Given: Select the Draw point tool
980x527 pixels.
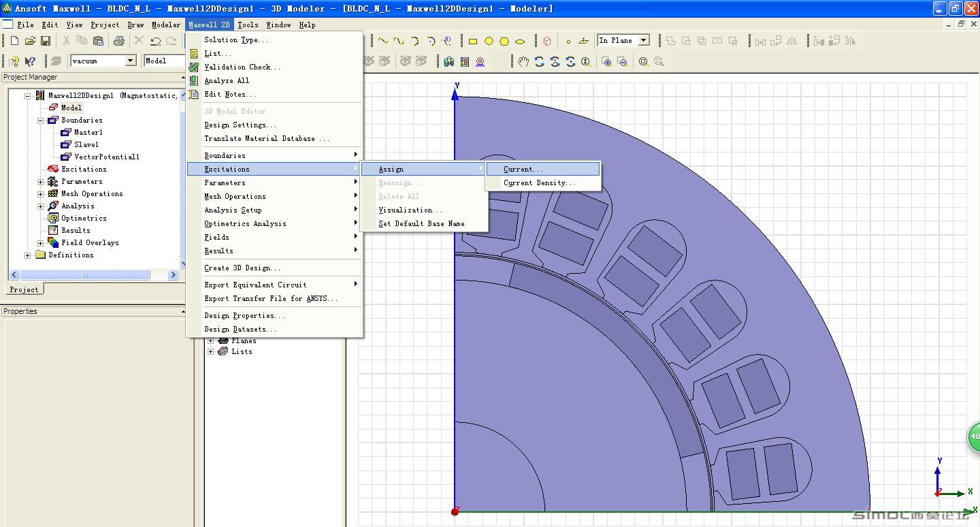Looking at the screenshot, I should coord(568,41).
